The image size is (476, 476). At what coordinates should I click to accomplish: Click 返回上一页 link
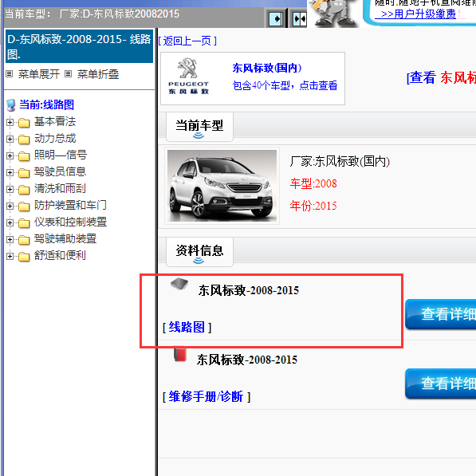tap(187, 41)
